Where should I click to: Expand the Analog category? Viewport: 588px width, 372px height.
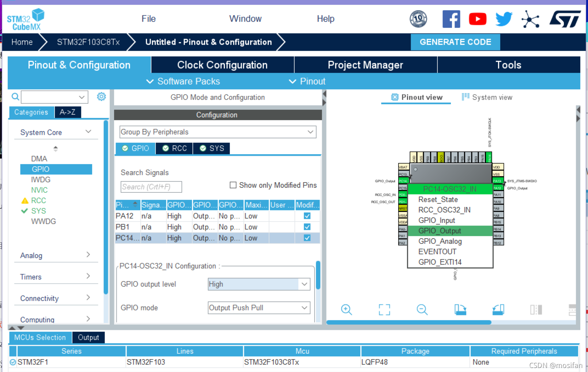(x=88, y=254)
